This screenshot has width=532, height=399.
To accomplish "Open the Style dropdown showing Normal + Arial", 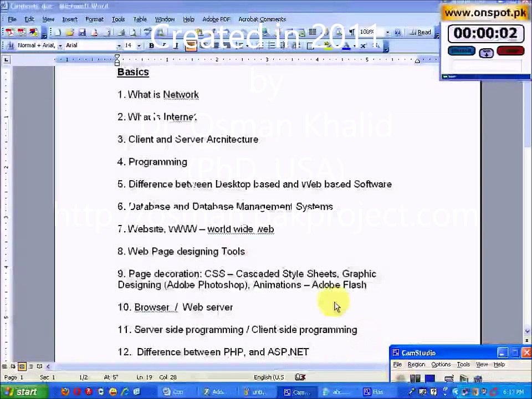I will [x=60, y=46].
